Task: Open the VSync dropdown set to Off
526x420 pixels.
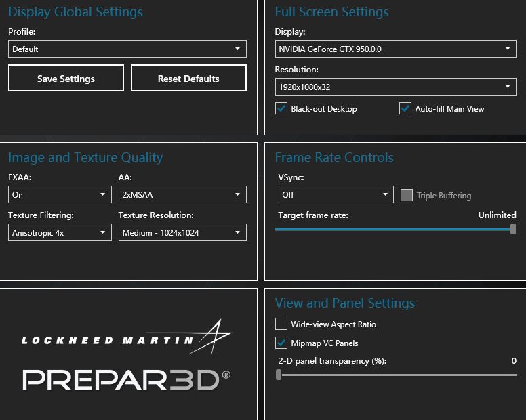Action: (336, 194)
